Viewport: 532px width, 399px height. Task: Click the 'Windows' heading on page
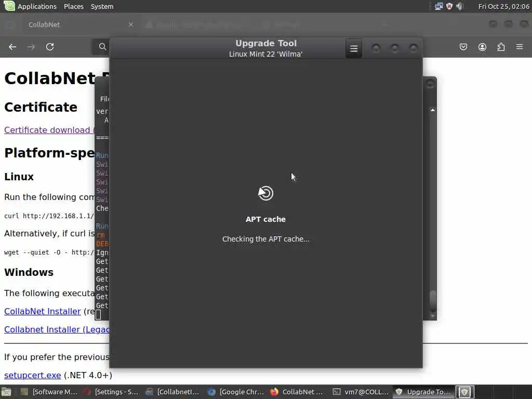(x=29, y=272)
